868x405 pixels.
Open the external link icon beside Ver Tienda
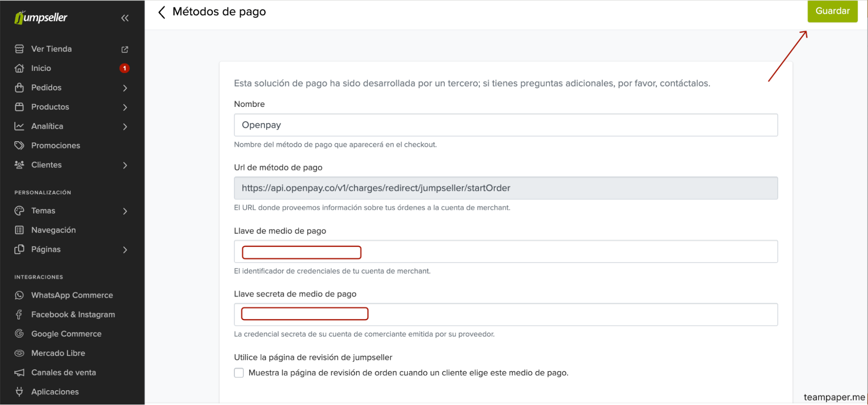(x=125, y=49)
